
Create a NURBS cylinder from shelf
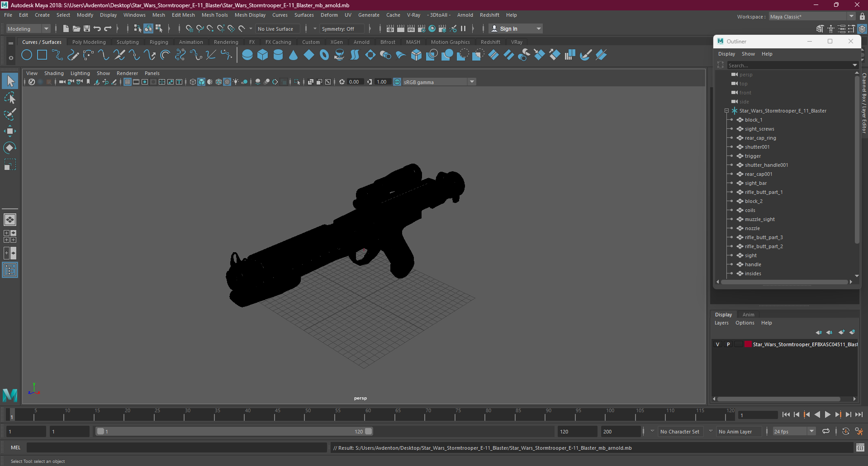pos(278,55)
